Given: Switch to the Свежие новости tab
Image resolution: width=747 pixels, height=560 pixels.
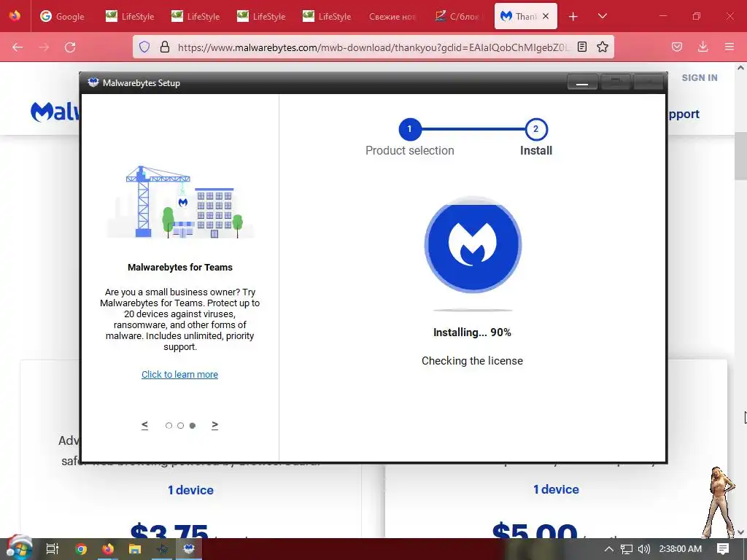Looking at the screenshot, I should [x=392, y=16].
